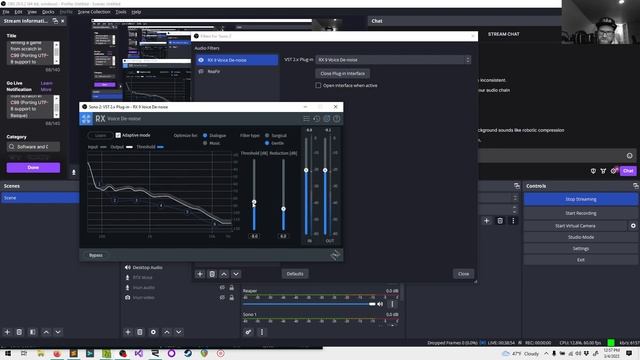Screen dimensions: 640x360
Task: Click the Windows Start button
Action: point(7,353)
